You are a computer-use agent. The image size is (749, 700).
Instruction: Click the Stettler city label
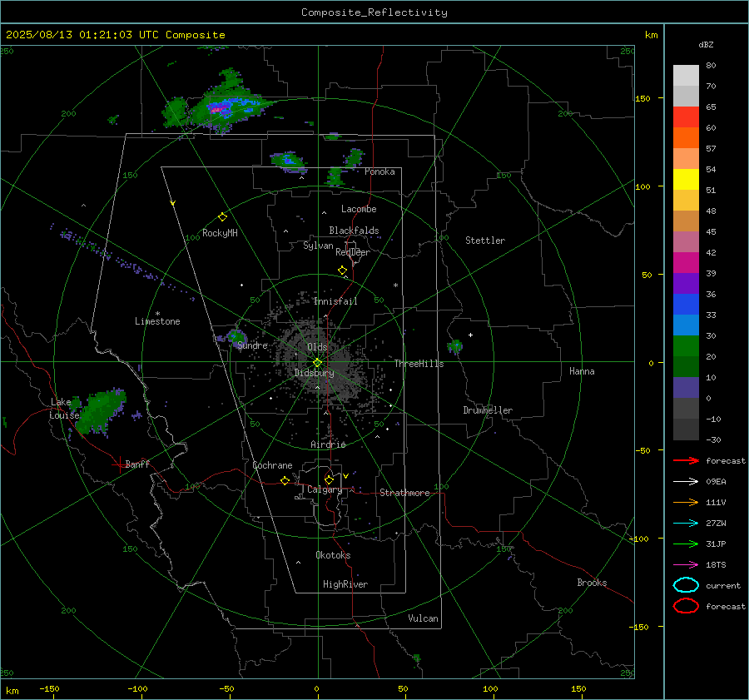pos(485,241)
